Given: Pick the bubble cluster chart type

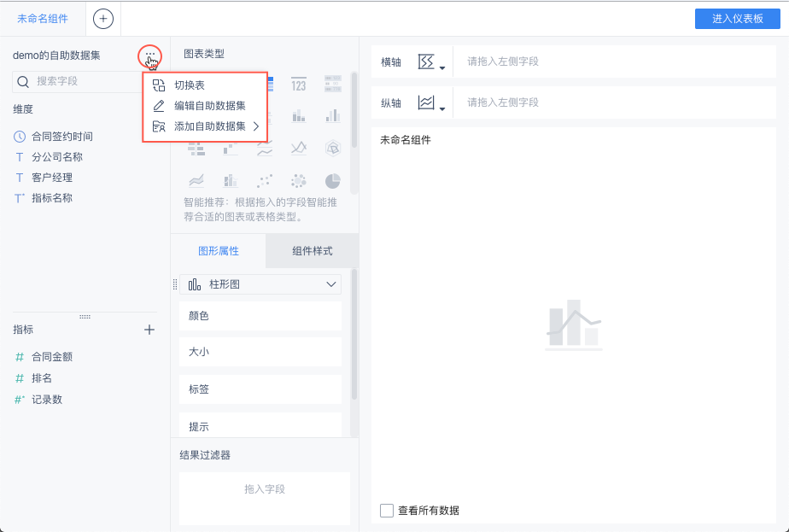Looking at the screenshot, I should pyautogui.click(x=299, y=180).
